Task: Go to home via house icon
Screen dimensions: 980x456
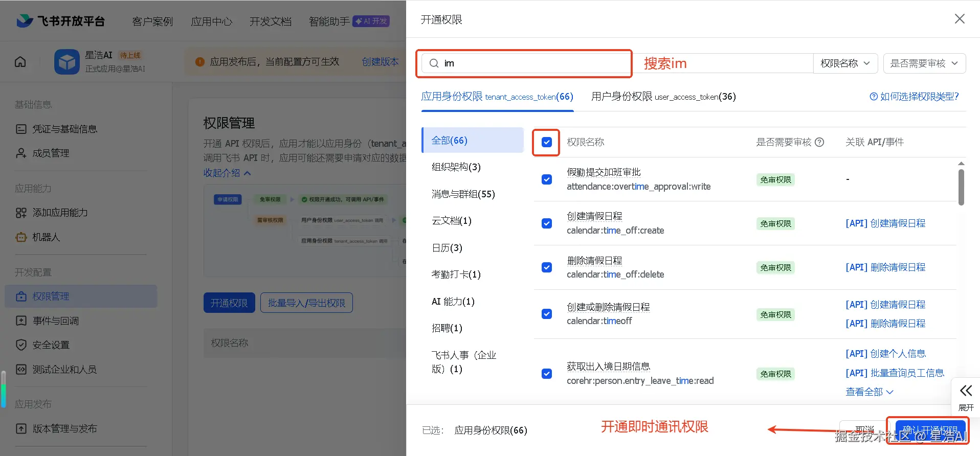Action: click(x=20, y=62)
